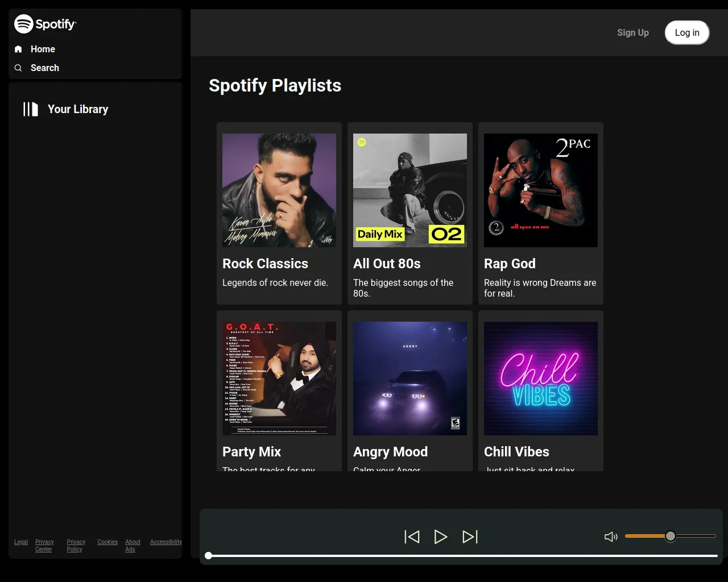Open the Rock Classics playlist cover
728x582 pixels.
point(279,190)
